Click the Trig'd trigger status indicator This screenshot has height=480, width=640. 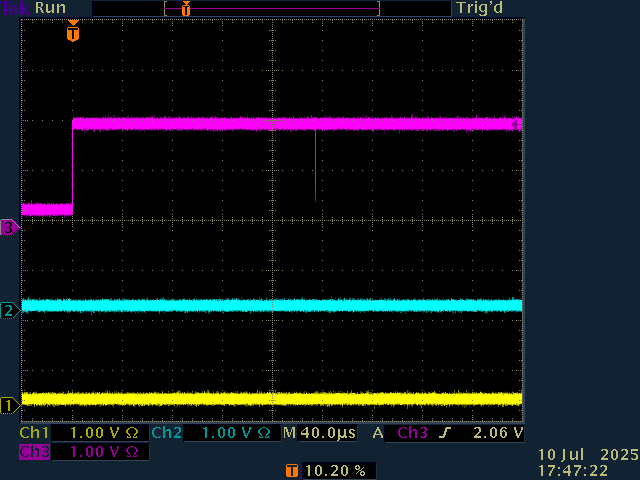point(479,8)
